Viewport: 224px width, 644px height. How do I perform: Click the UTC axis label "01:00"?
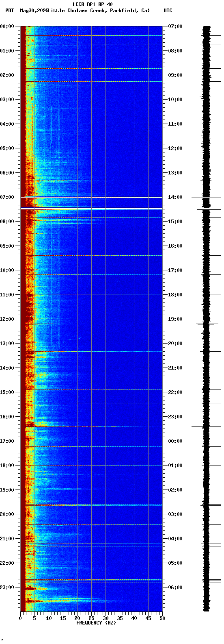(175, 466)
